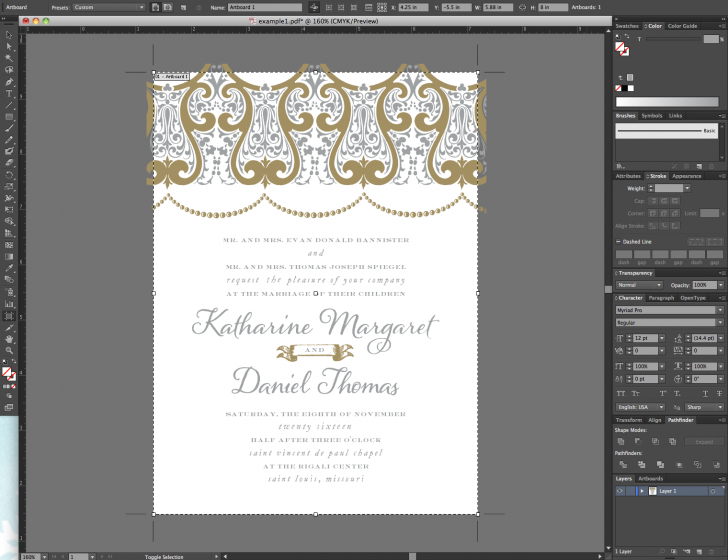Switch to the OpenType tab
The height and width of the screenshot is (560, 728).
(x=693, y=298)
